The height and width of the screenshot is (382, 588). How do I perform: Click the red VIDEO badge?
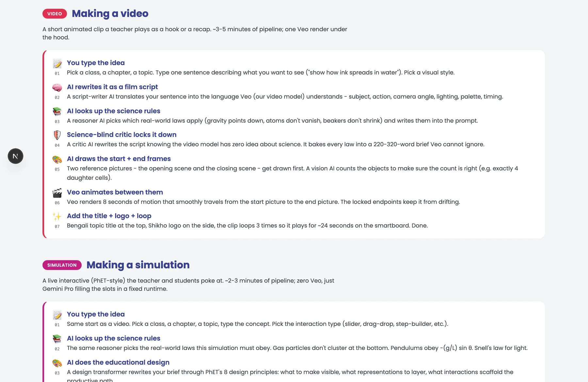pyautogui.click(x=55, y=14)
